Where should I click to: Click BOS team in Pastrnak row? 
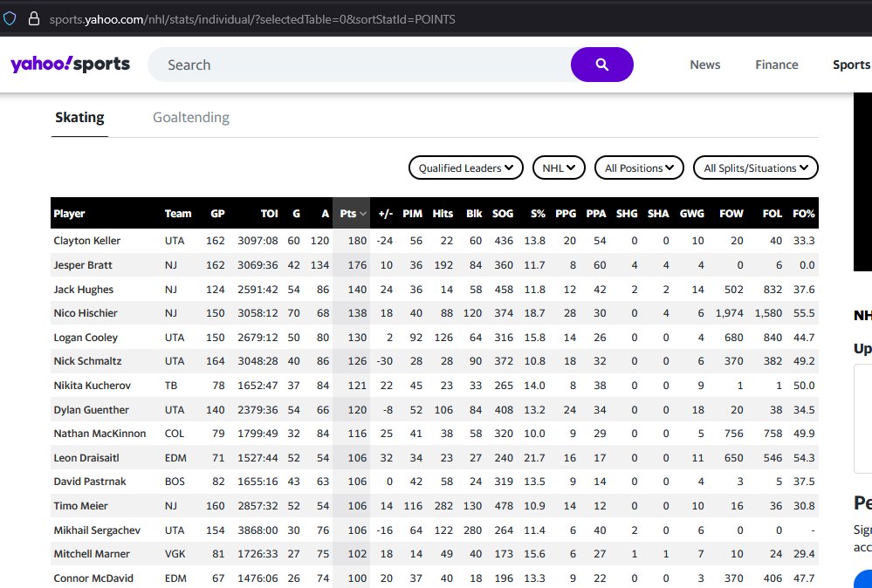(x=175, y=482)
